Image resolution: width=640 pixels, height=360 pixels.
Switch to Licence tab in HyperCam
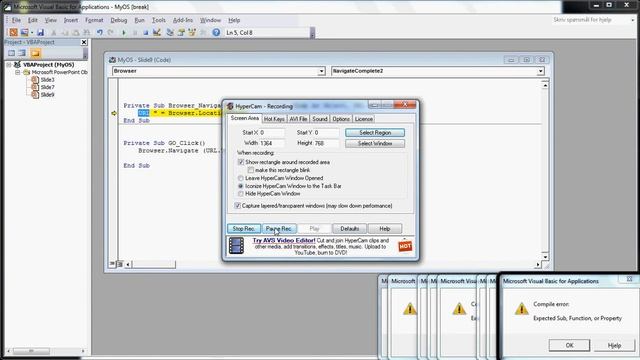pyautogui.click(x=364, y=119)
